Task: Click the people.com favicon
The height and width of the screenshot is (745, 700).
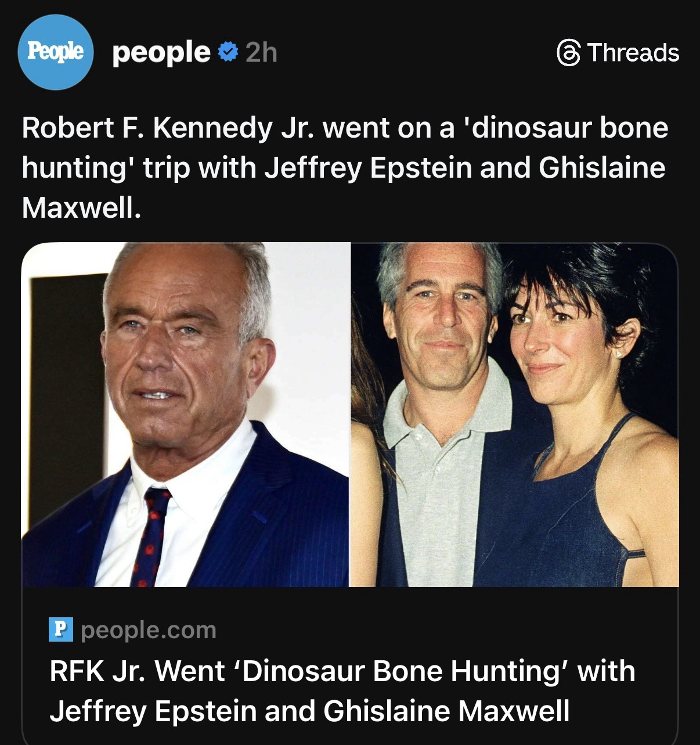Action: point(61,630)
